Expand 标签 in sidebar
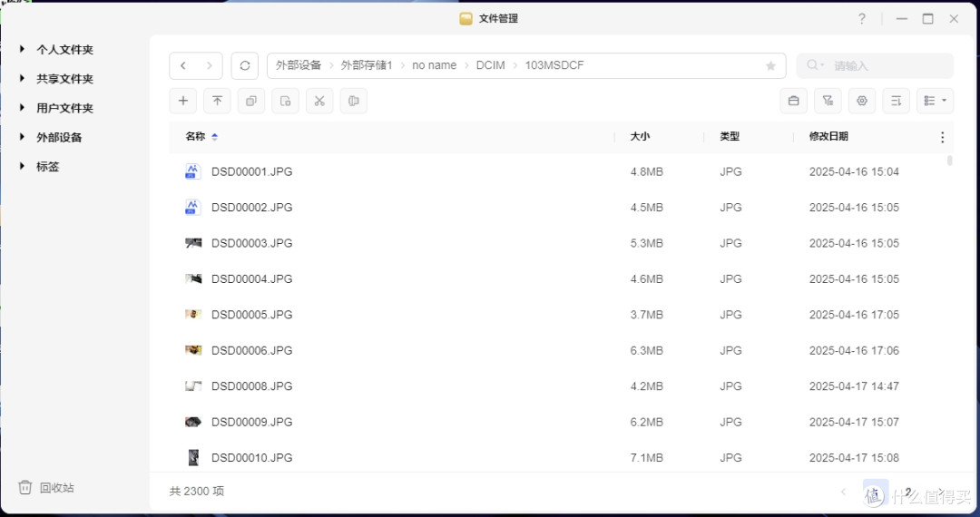The height and width of the screenshot is (517, 980). (x=22, y=166)
